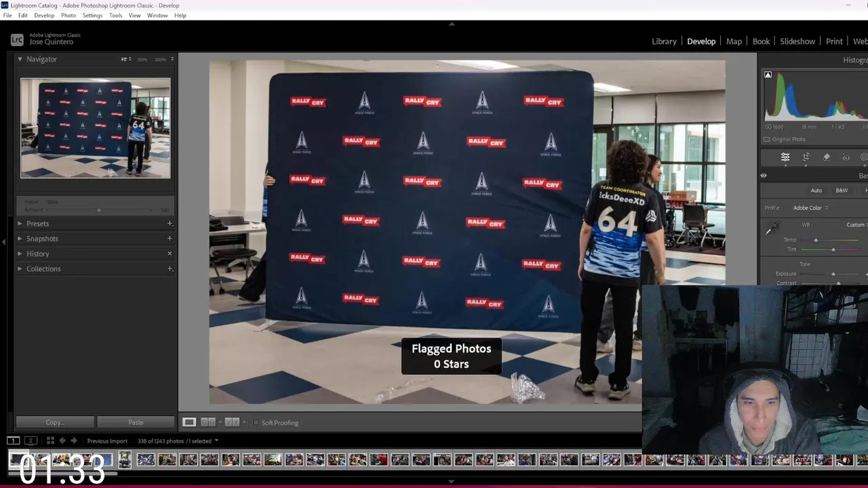Open the Develop menu
The height and width of the screenshot is (488, 868).
click(44, 15)
